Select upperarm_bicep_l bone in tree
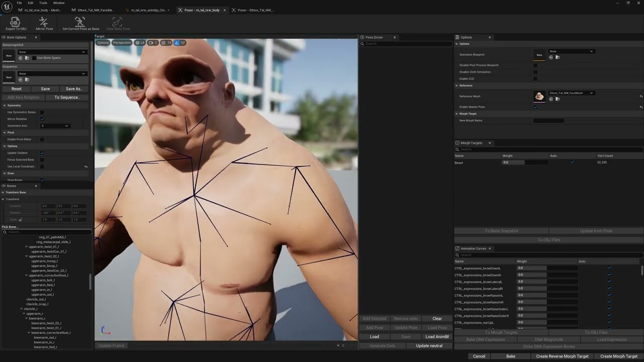Image resolution: width=644 pixels, height=362 pixels. pyautogui.click(x=44, y=266)
